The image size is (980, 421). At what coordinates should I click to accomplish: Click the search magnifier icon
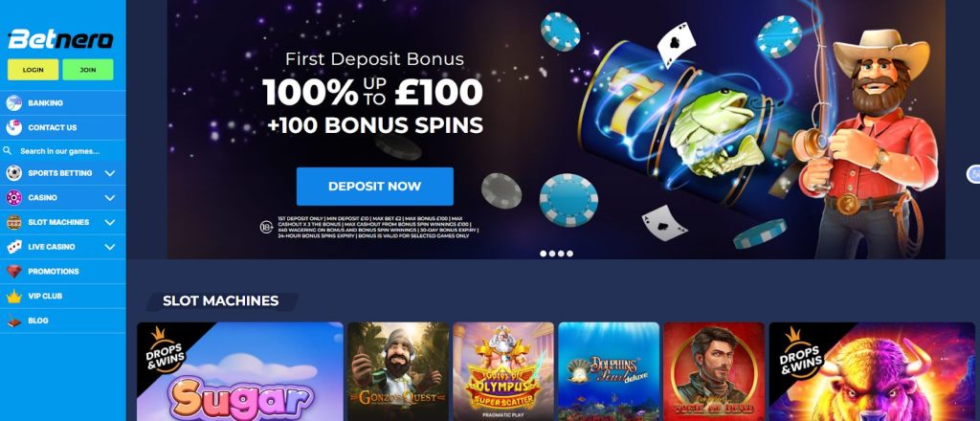[8, 151]
